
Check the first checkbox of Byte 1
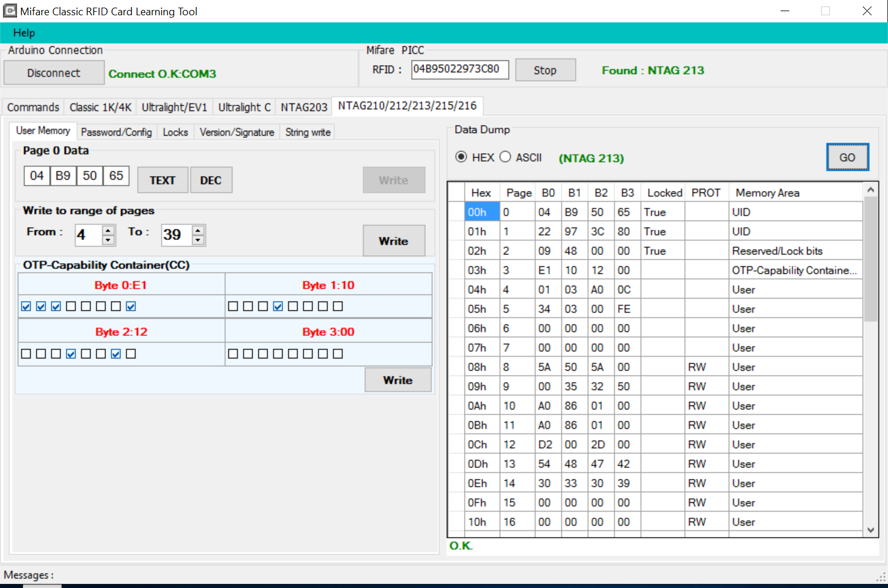coord(233,306)
